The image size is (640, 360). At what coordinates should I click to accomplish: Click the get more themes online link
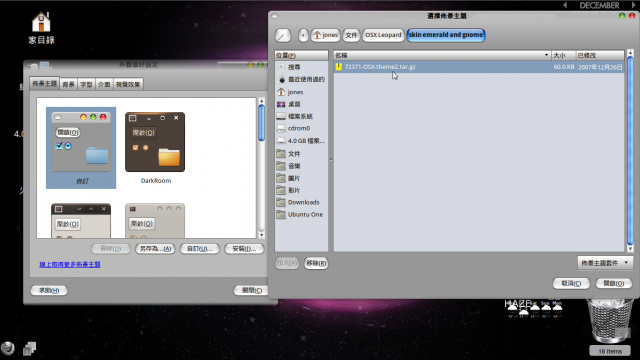70,264
